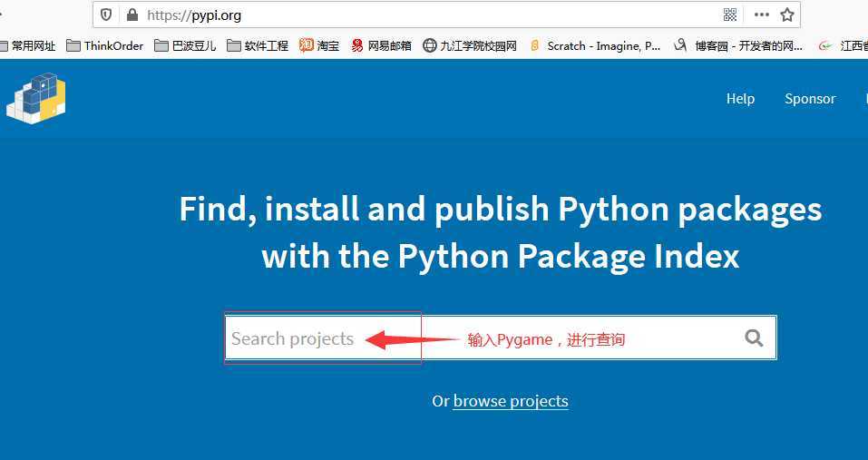
Task: Open the Scratch - Imagine bookmark
Action: pyautogui.click(x=595, y=46)
